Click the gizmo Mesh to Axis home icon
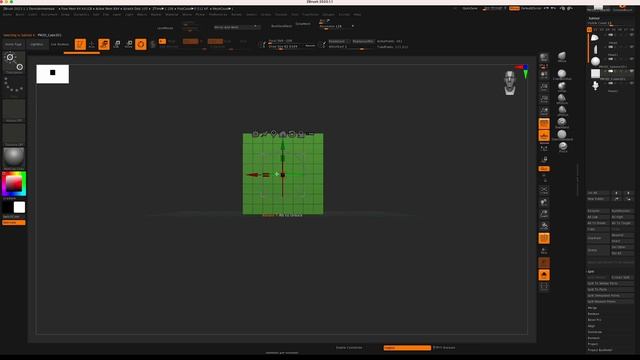Image resolution: width=640 pixels, height=360 pixels. 282,133
